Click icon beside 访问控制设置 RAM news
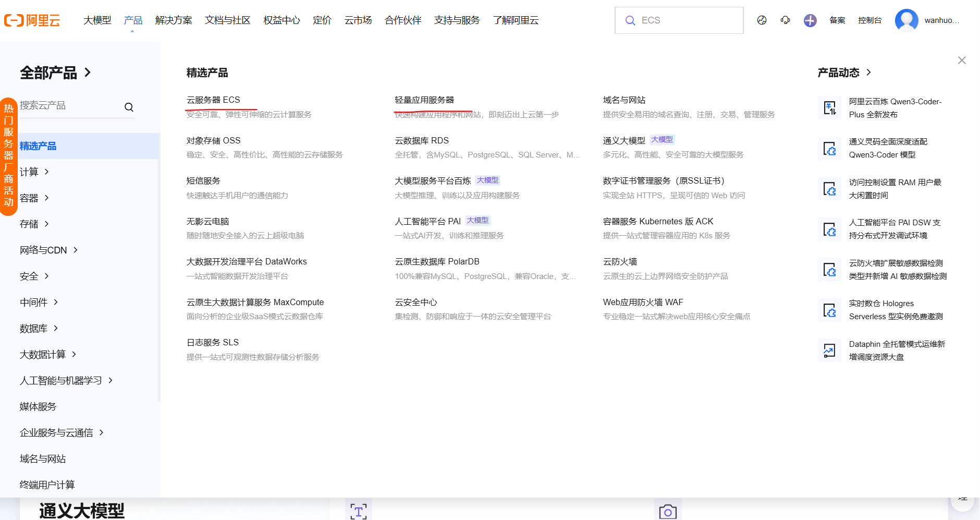Viewport: 980px width, 520px height. tap(829, 189)
